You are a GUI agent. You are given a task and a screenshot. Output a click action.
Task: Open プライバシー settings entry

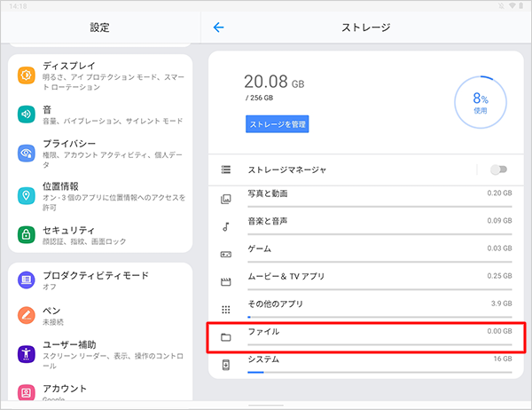[100, 154]
